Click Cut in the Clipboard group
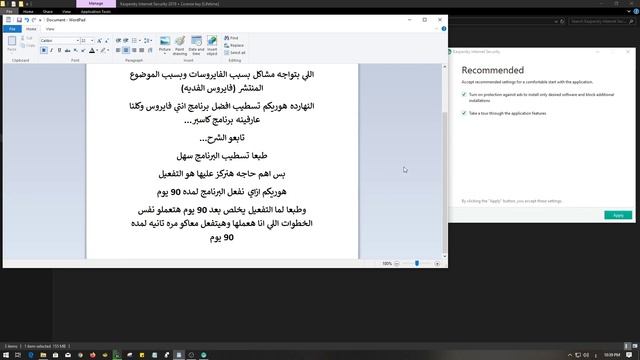 click(x=27, y=38)
